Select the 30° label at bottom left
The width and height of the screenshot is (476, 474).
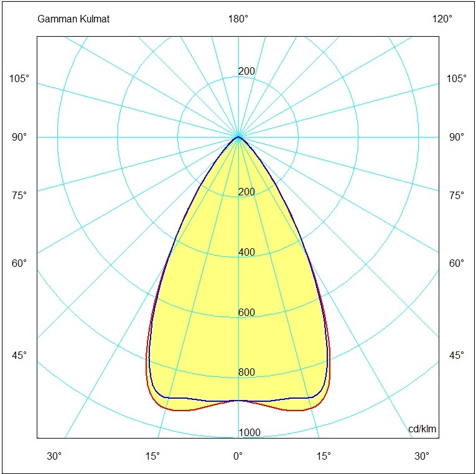coord(54,456)
